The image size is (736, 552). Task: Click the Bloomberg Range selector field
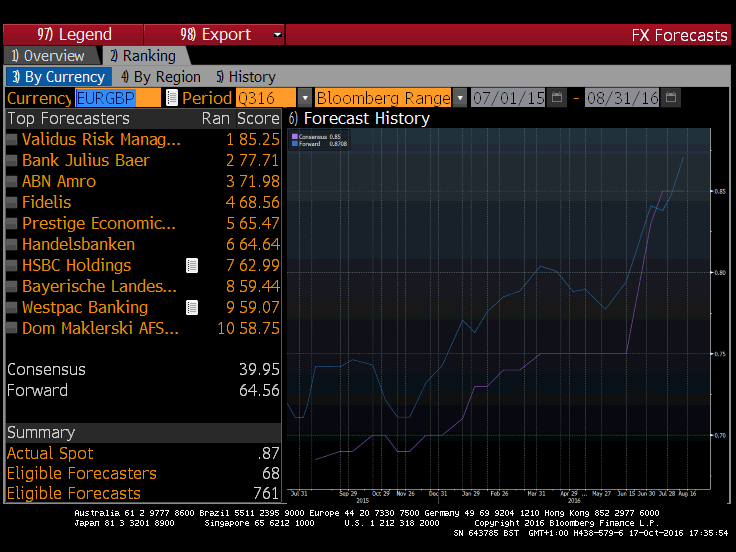click(383, 98)
